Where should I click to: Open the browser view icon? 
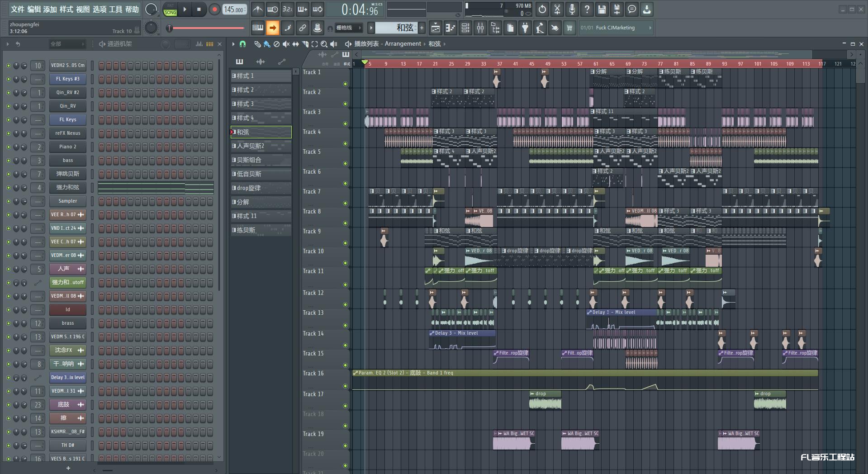[495, 28]
